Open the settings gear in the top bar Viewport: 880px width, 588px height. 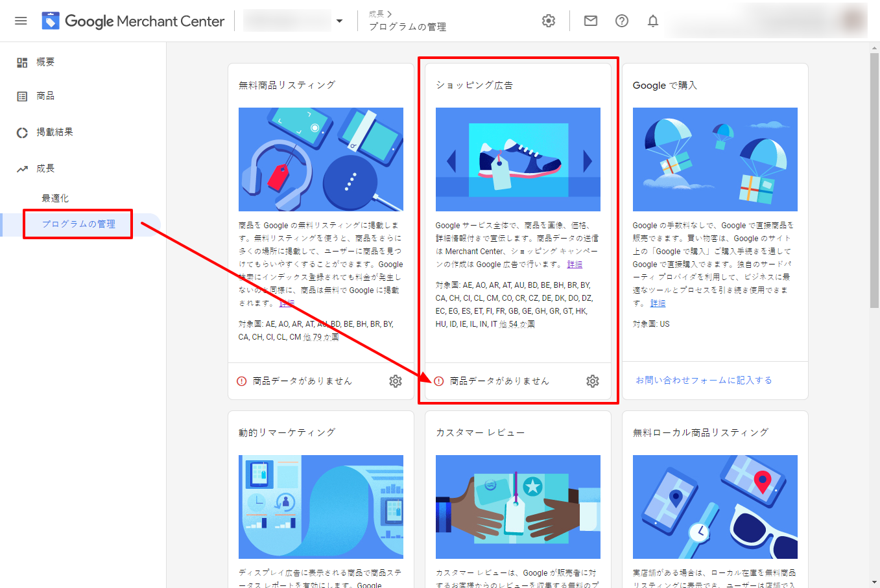point(549,21)
